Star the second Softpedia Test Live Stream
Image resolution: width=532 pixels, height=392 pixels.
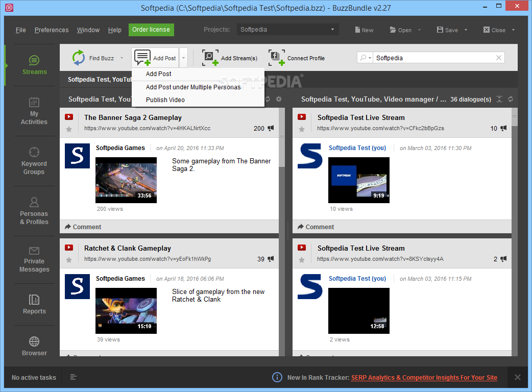[302, 260]
